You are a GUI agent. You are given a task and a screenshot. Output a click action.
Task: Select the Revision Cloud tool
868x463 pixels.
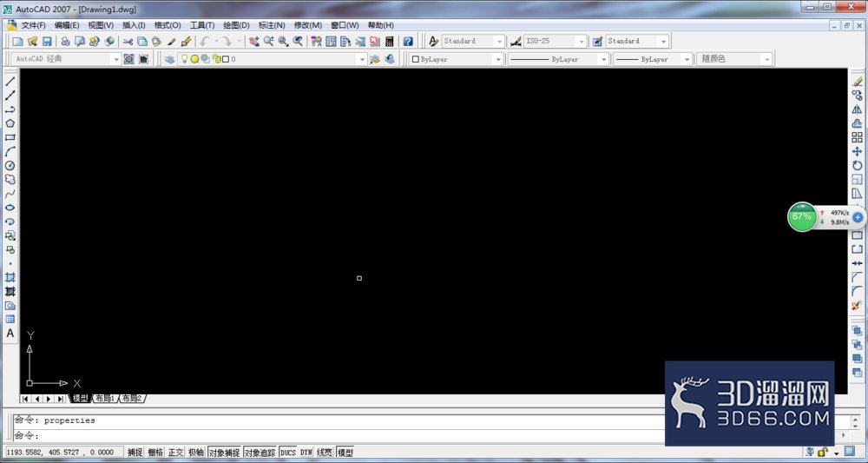10,180
